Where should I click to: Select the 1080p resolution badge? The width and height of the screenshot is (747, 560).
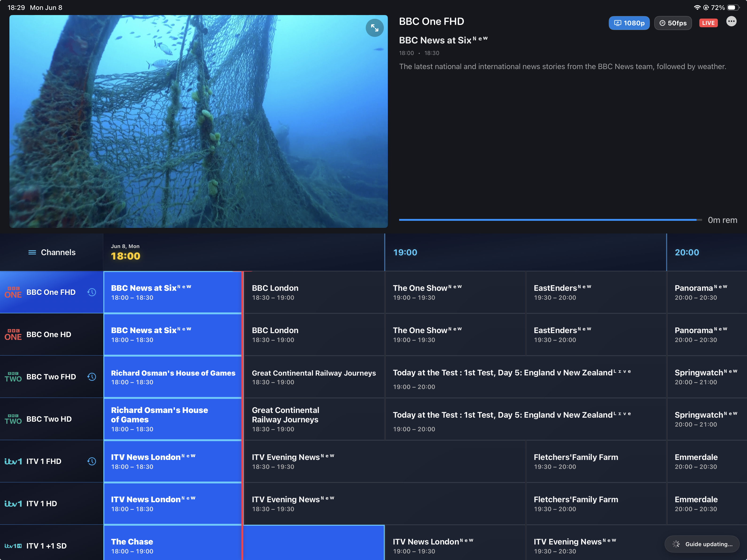click(629, 23)
